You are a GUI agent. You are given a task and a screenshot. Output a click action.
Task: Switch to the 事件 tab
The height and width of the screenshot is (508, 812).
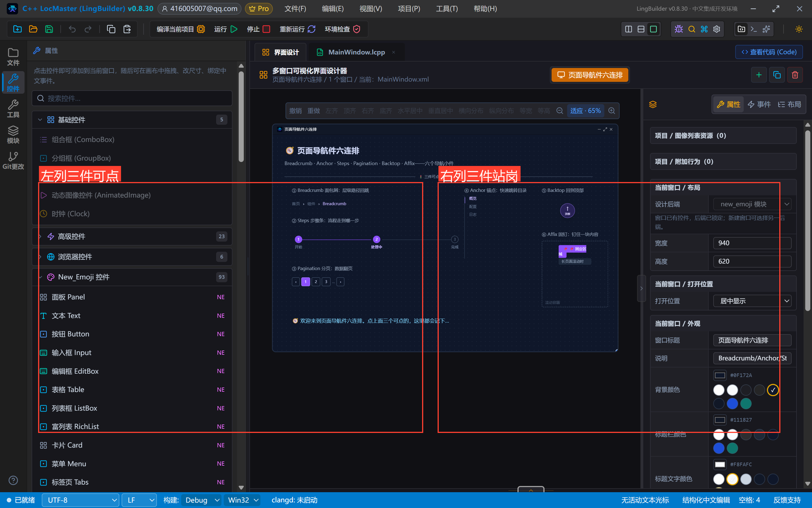(759, 104)
